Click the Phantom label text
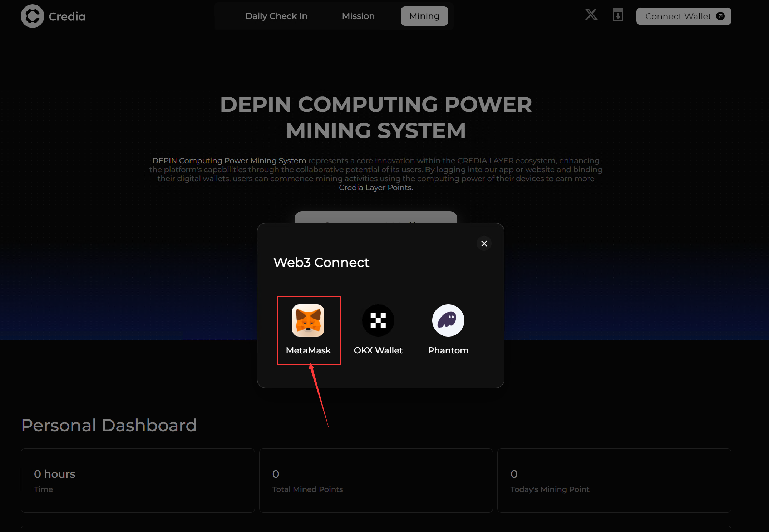The width and height of the screenshot is (769, 532). click(448, 350)
